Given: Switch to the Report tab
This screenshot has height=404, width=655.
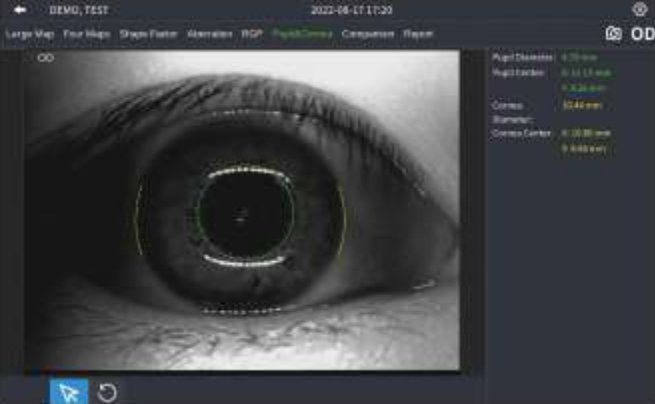Looking at the screenshot, I should [x=418, y=33].
